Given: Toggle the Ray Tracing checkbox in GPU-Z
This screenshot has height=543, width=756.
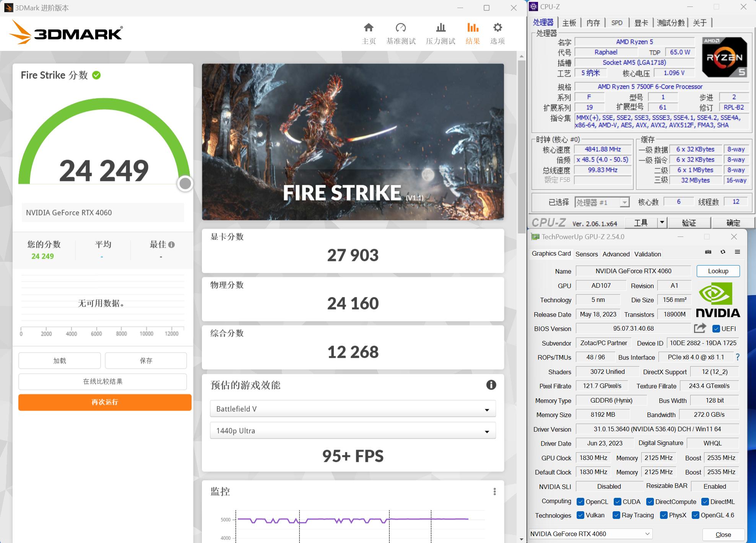Looking at the screenshot, I should pyautogui.click(x=617, y=515).
